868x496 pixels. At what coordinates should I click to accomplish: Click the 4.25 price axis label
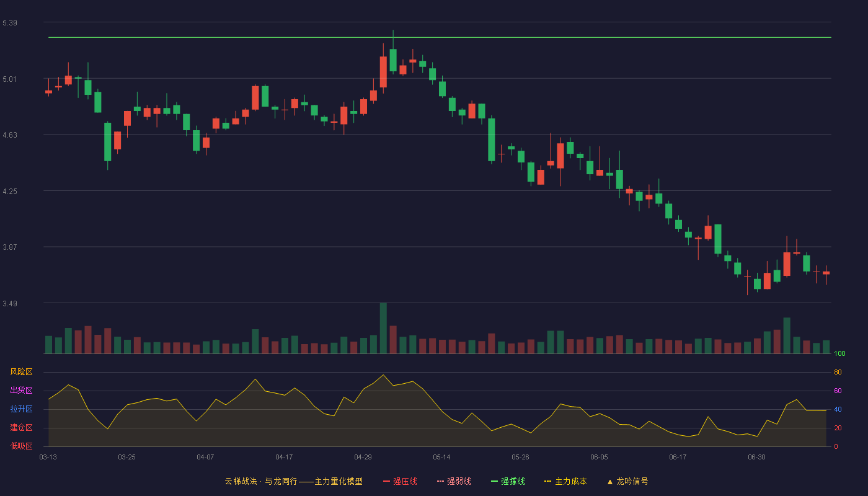point(10,192)
